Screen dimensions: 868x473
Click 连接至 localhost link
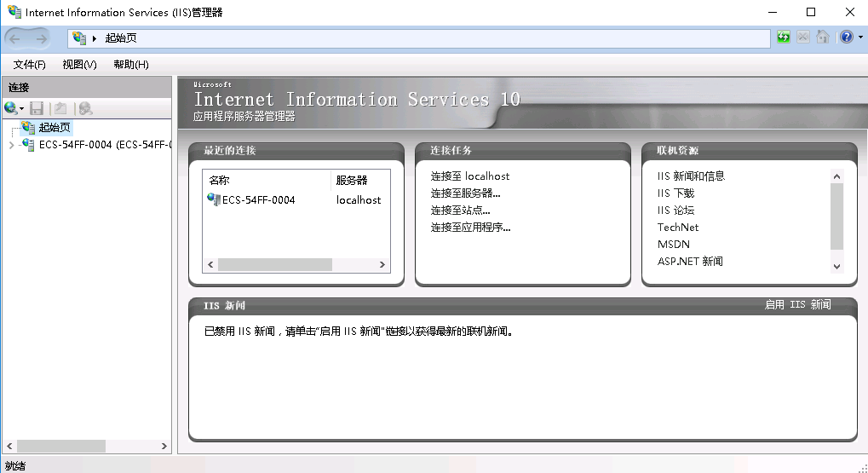[x=470, y=176]
